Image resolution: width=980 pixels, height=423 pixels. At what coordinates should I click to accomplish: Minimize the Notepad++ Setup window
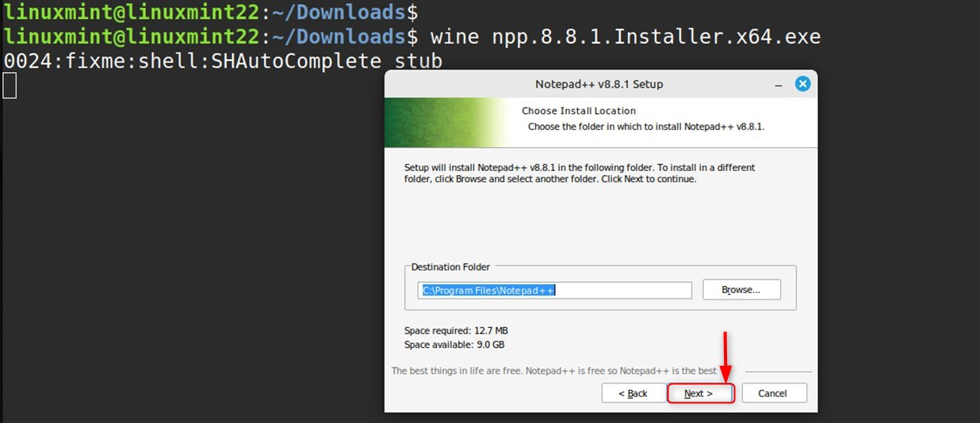coord(779,84)
